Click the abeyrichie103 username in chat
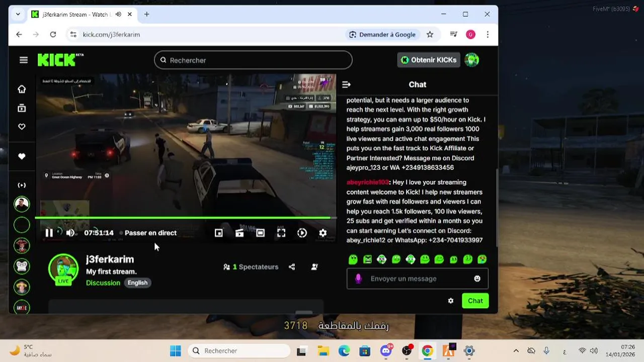Viewport: 644px width, 362px height. pos(368,182)
